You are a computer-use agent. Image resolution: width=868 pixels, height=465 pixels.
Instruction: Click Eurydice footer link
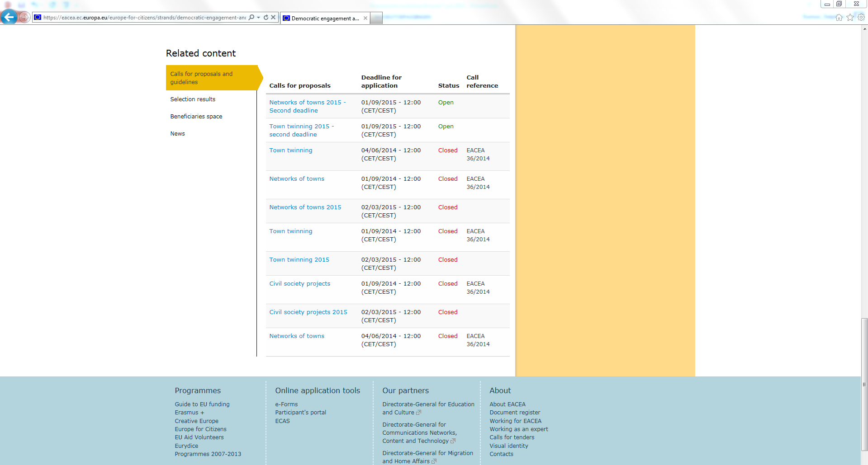tap(187, 446)
